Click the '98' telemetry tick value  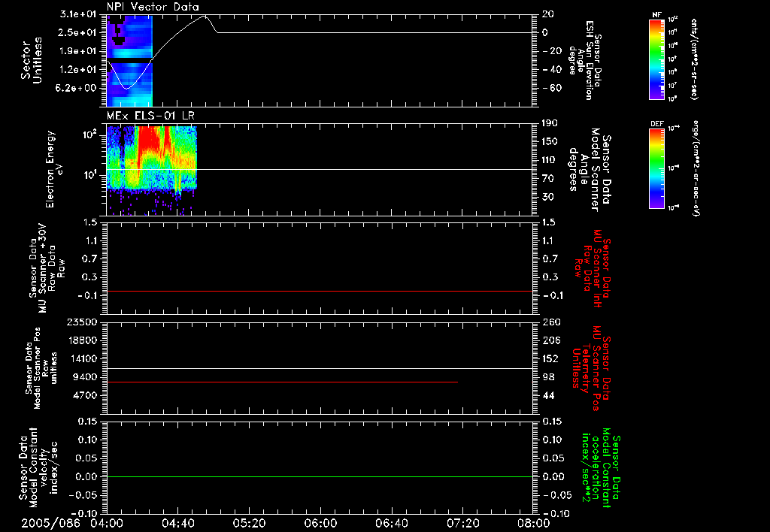coord(548,377)
